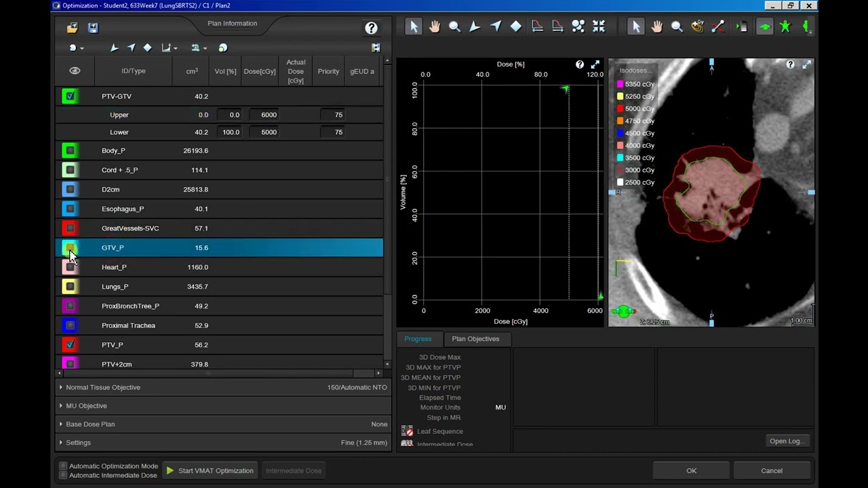
Task: Select the DVH pan hand tool
Action: 434,26
